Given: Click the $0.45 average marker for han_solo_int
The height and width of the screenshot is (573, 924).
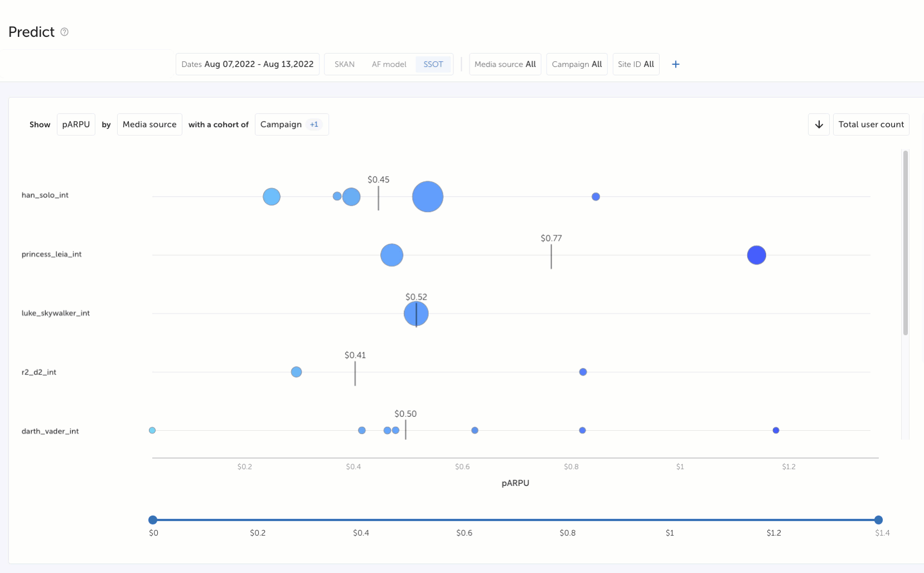Looking at the screenshot, I should pos(379,198).
